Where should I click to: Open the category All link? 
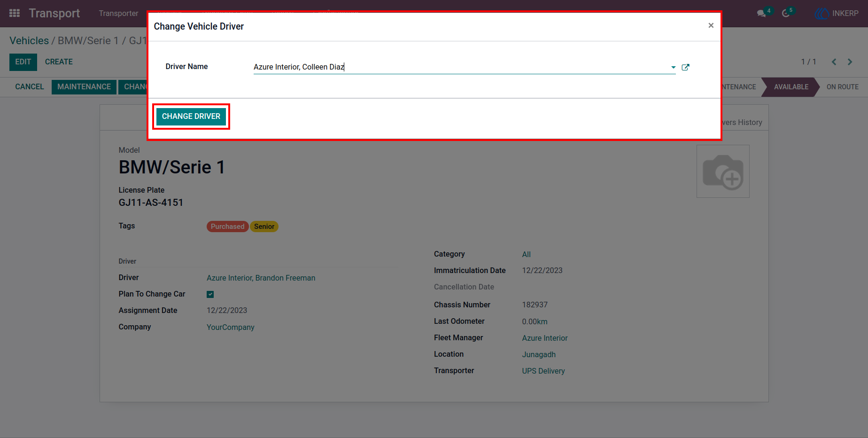point(527,255)
